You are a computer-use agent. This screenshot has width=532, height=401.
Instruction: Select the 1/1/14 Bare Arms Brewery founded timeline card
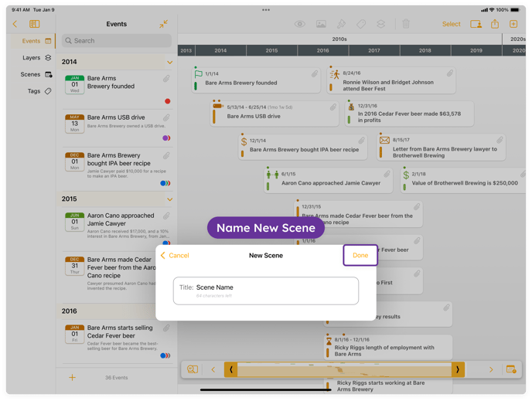click(x=256, y=80)
